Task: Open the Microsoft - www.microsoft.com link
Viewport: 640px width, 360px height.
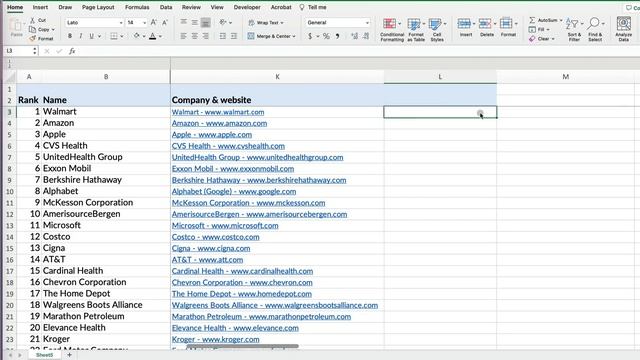Action: coord(225,225)
